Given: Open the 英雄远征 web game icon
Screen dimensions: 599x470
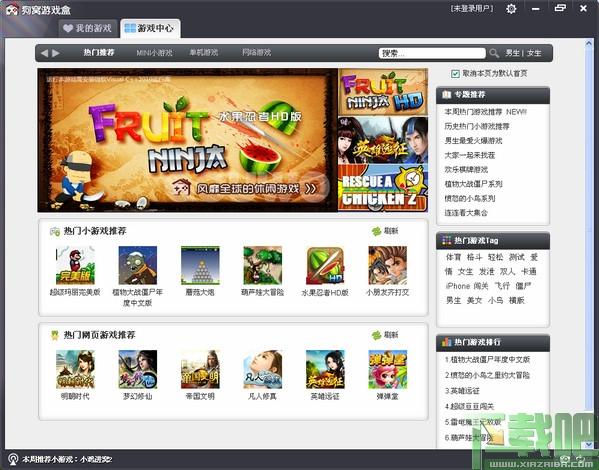Looking at the screenshot, I should coord(325,369).
